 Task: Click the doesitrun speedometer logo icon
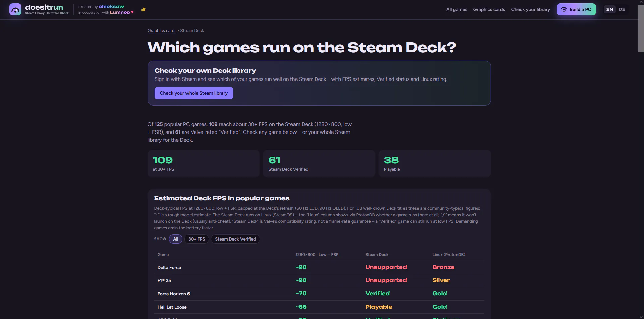coord(15,9)
